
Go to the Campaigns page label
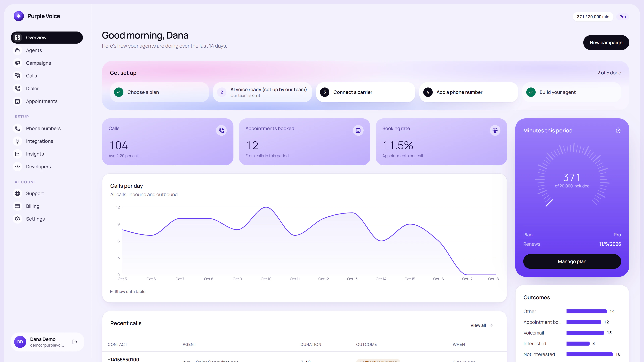pyautogui.click(x=39, y=63)
